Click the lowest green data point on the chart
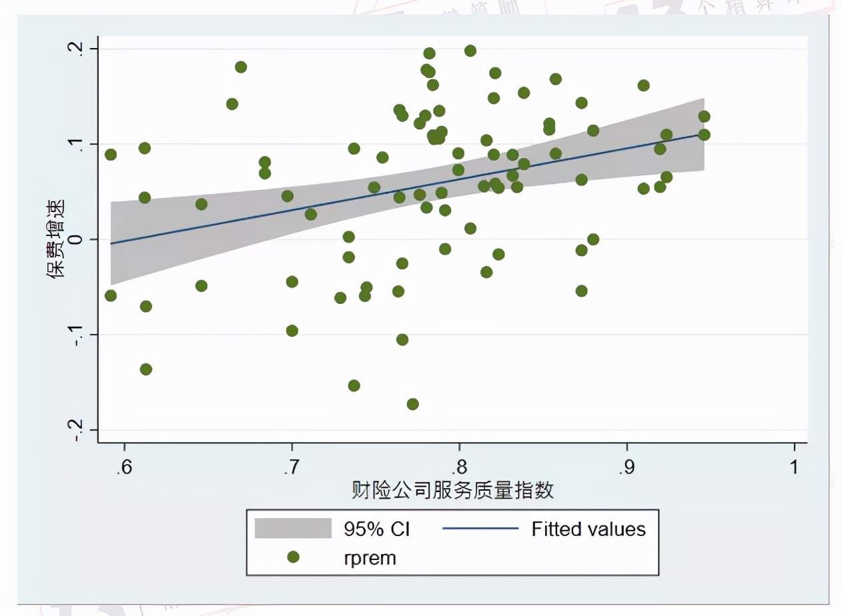The height and width of the screenshot is (616, 842). (413, 404)
